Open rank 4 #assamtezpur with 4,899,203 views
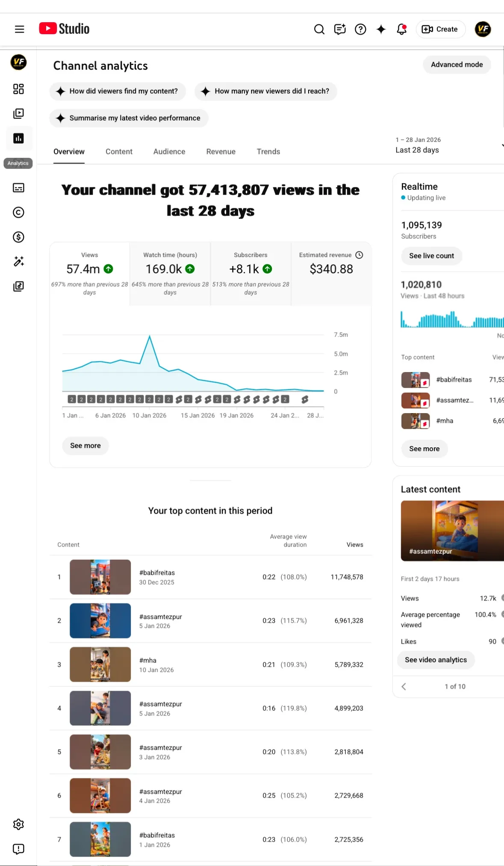504x866 pixels. click(x=210, y=708)
